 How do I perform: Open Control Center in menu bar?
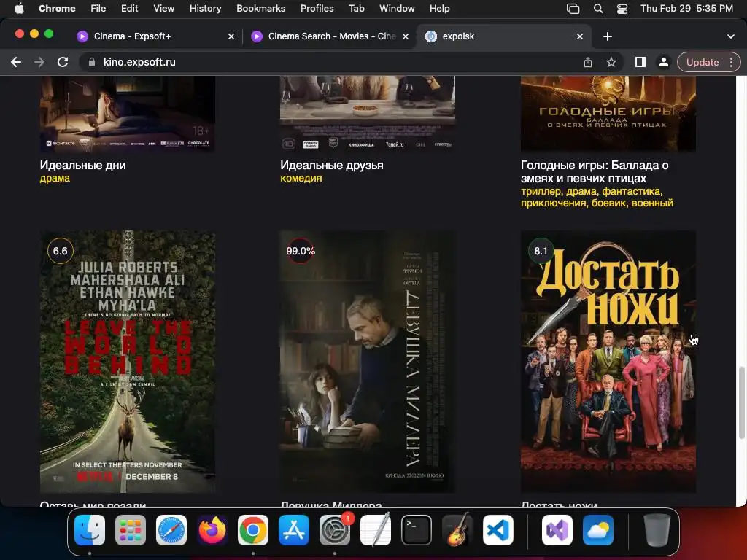tap(622, 9)
